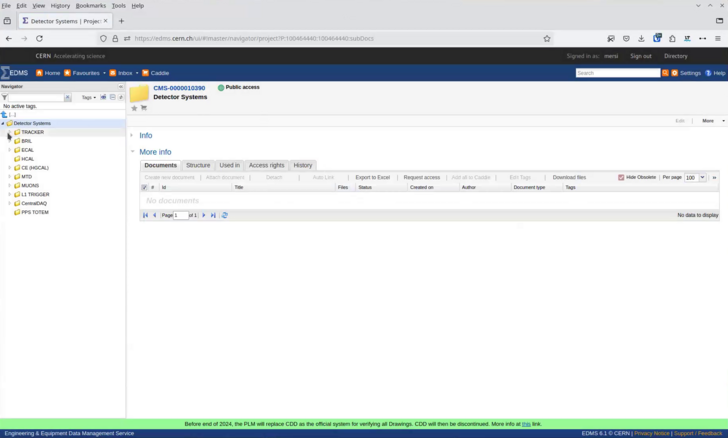Click the EDMS logo icon
The width and height of the screenshot is (728, 438).
tap(5, 73)
